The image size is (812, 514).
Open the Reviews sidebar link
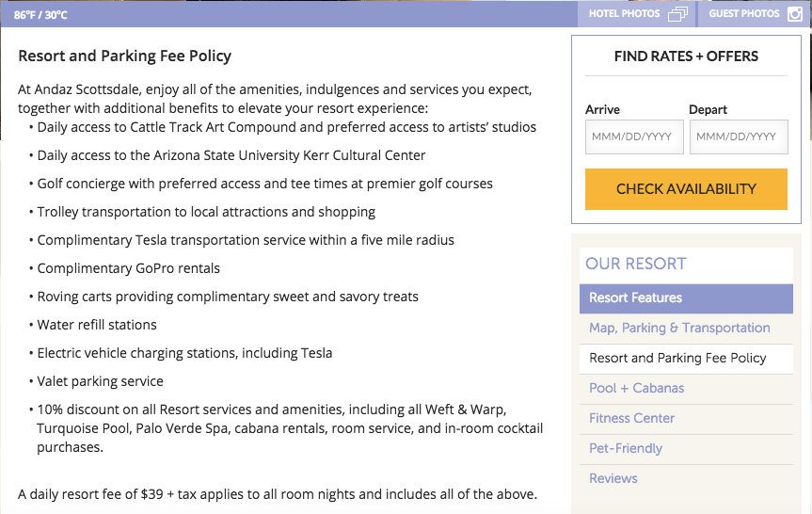point(613,479)
